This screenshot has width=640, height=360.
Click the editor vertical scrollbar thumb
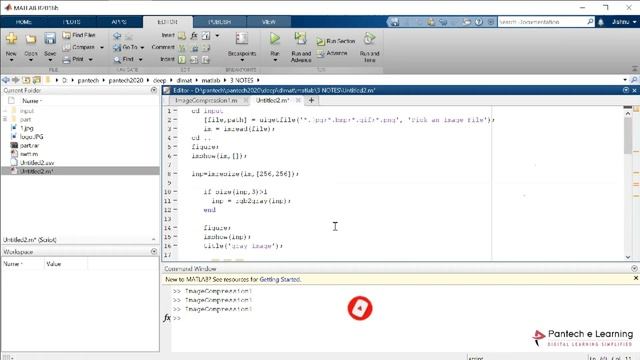(628, 136)
